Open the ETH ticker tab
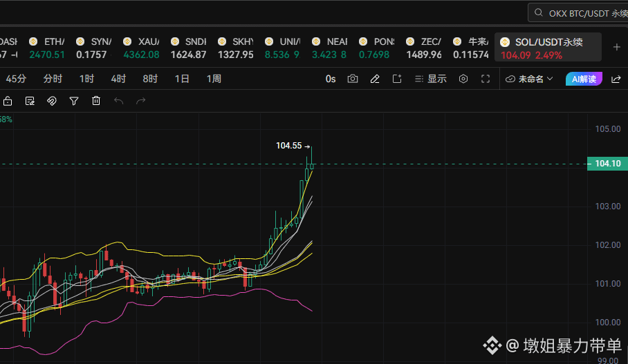 [47, 48]
